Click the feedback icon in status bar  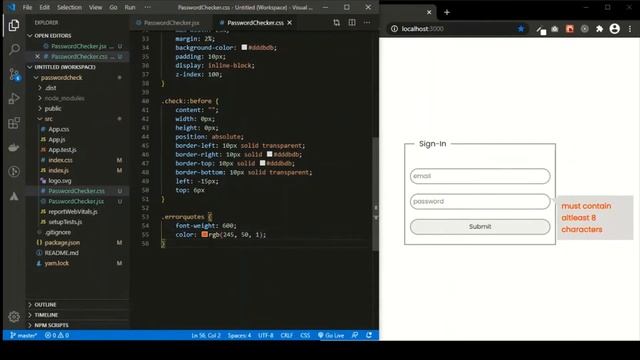tap(355, 336)
